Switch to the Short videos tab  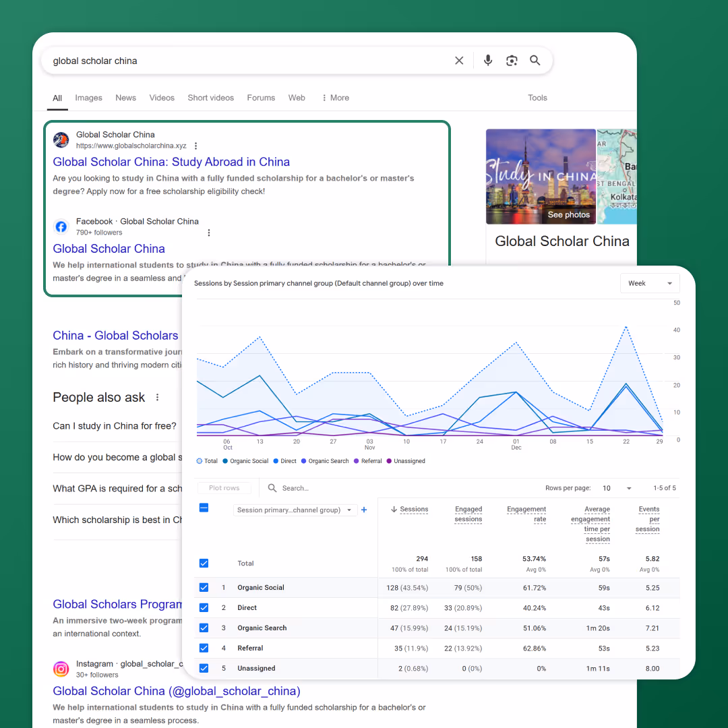211,98
